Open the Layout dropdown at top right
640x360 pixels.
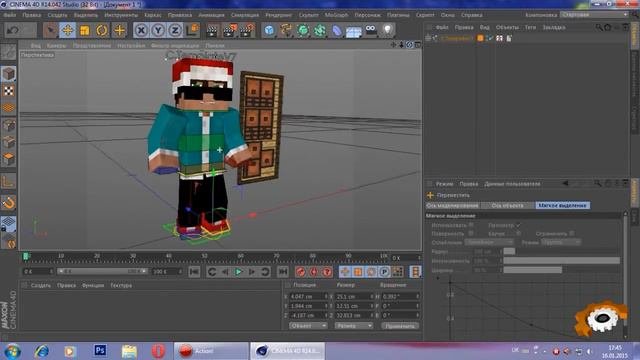(x=594, y=15)
